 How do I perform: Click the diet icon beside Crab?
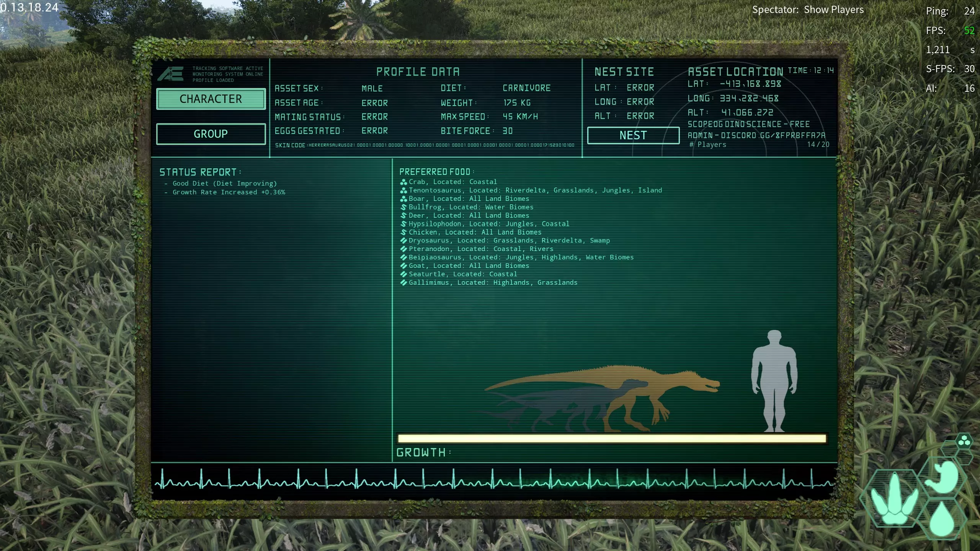click(403, 182)
